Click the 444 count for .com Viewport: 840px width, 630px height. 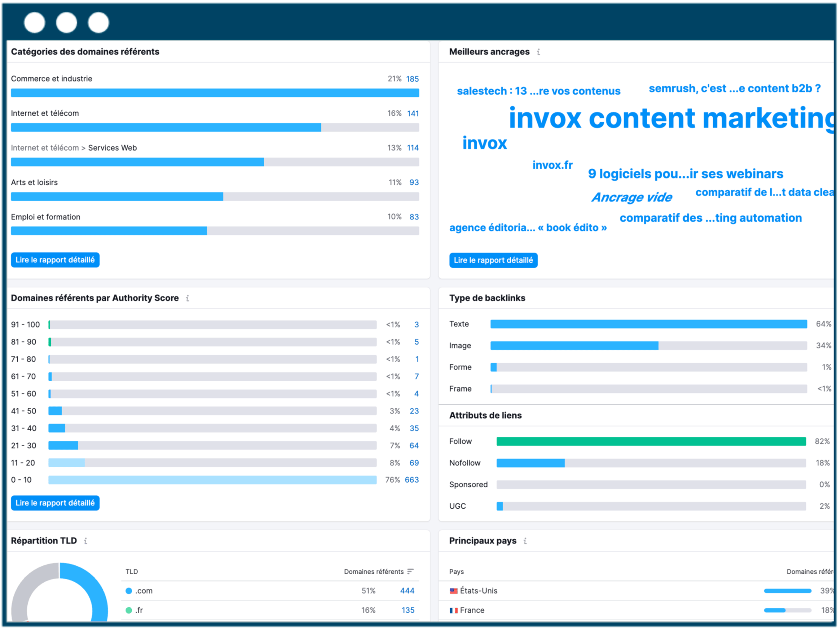tap(407, 591)
